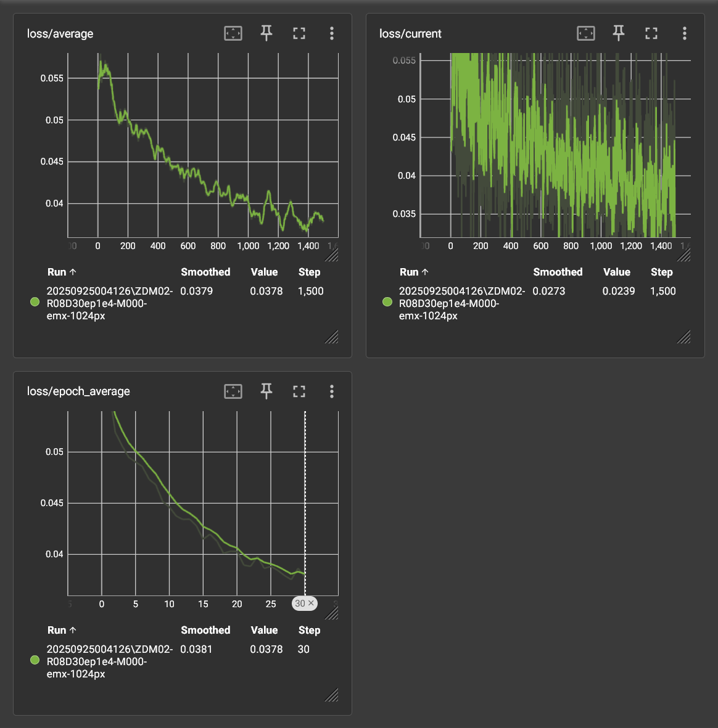This screenshot has height=728, width=718.
Task: Sort by Run column in loss/average table
Action: [62, 272]
